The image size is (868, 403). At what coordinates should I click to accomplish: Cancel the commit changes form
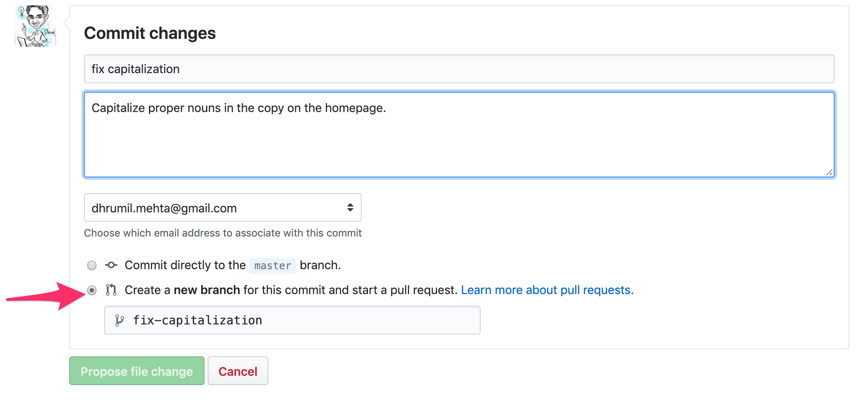click(x=238, y=371)
